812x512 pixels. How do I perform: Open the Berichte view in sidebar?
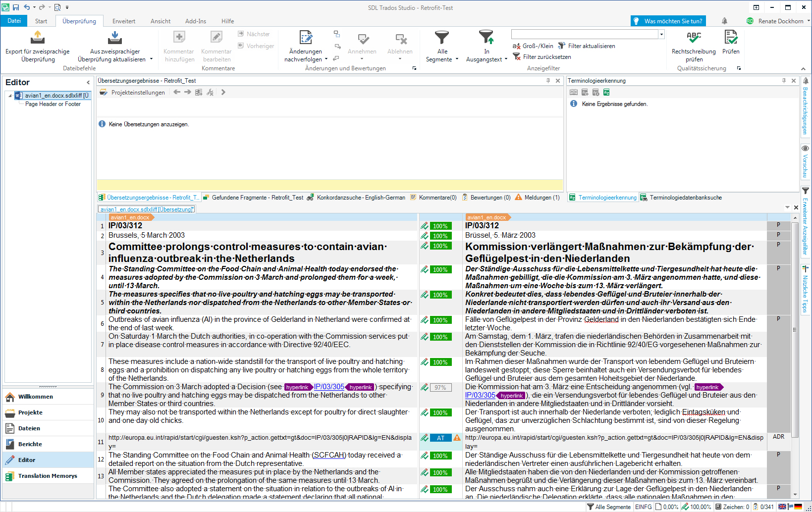coord(30,444)
